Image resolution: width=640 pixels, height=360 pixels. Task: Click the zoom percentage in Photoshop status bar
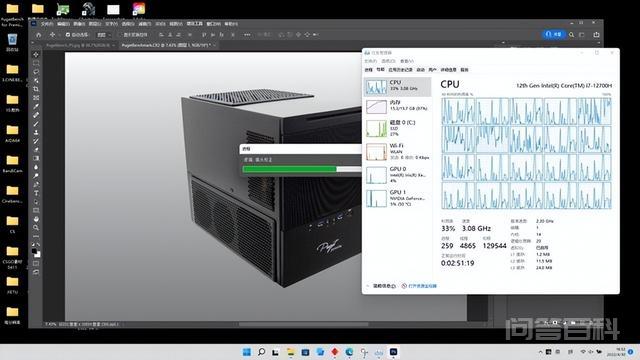point(51,324)
